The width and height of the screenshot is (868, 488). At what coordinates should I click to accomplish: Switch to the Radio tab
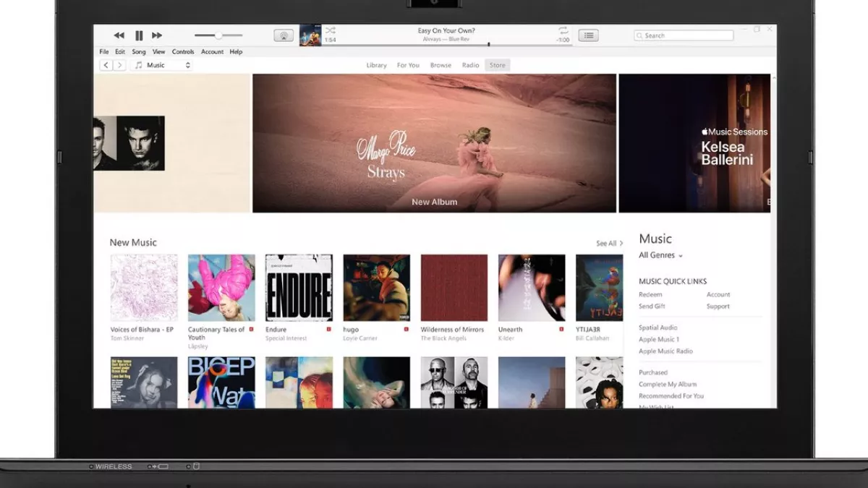[470, 65]
